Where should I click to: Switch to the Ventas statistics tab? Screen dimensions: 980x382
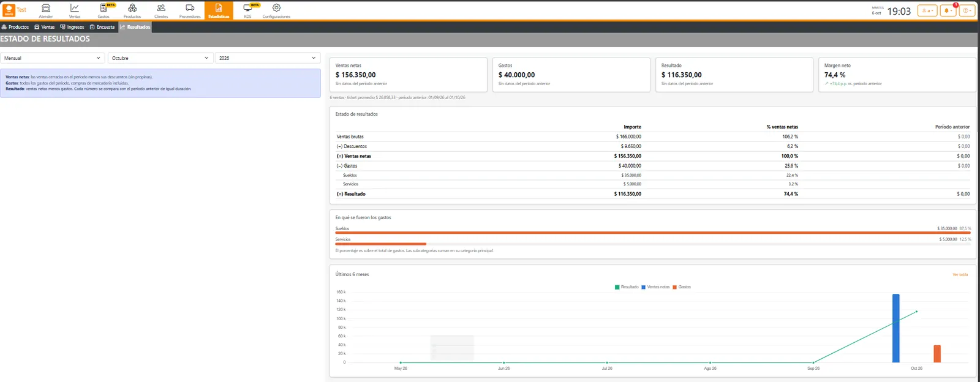point(45,27)
